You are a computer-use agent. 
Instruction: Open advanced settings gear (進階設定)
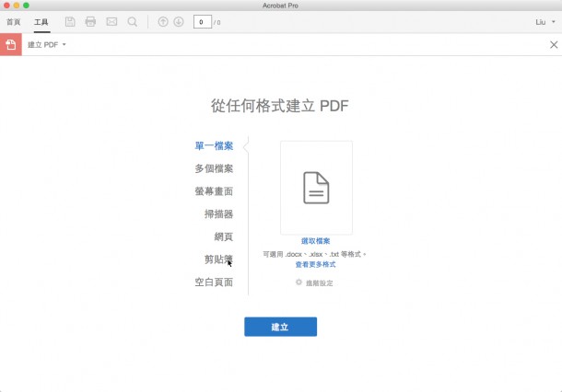(x=314, y=282)
